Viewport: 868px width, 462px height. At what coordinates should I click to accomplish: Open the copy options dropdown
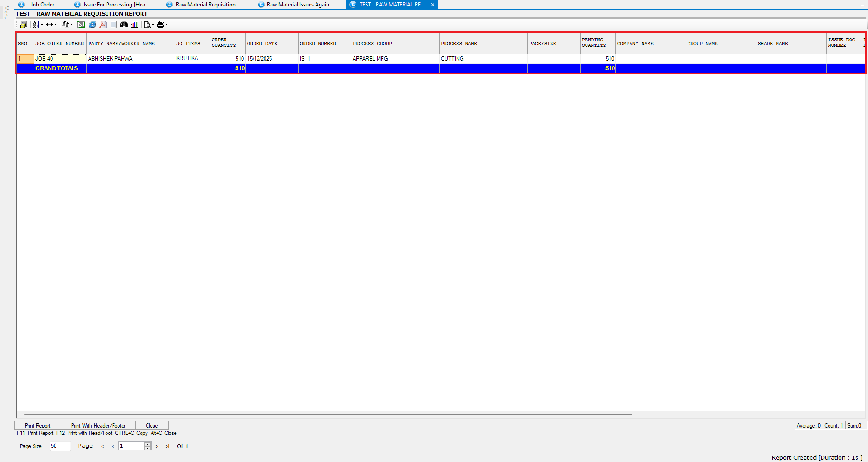pos(71,25)
